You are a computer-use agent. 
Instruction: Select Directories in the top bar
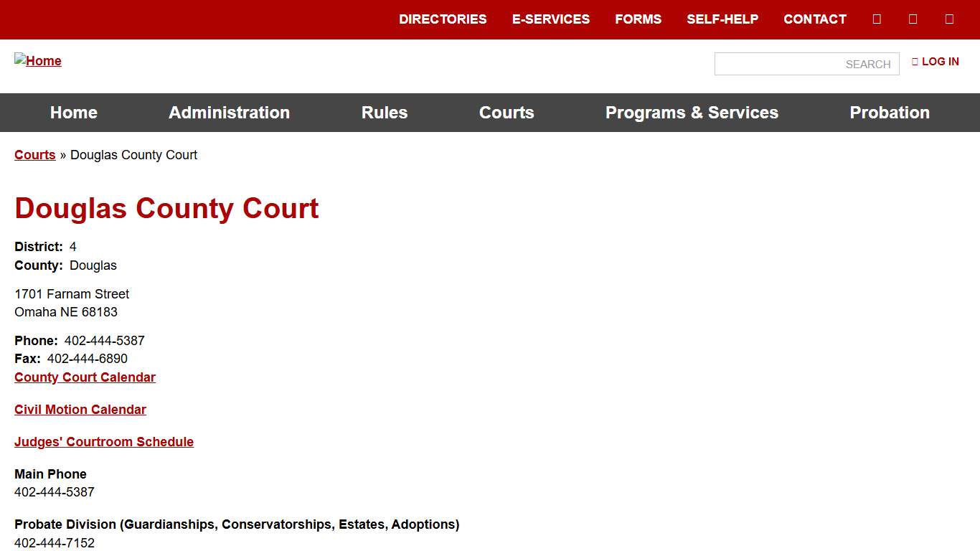[x=443, y=19]
